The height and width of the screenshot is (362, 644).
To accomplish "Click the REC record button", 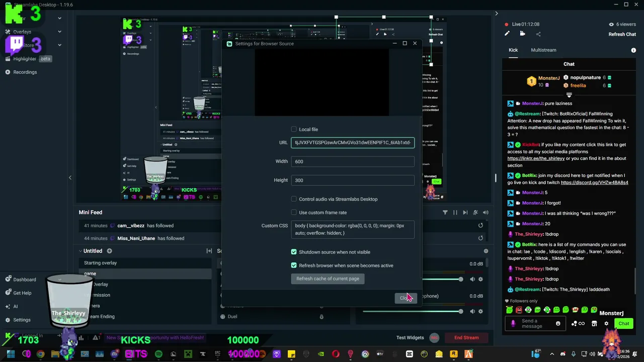I will point(434,338).
